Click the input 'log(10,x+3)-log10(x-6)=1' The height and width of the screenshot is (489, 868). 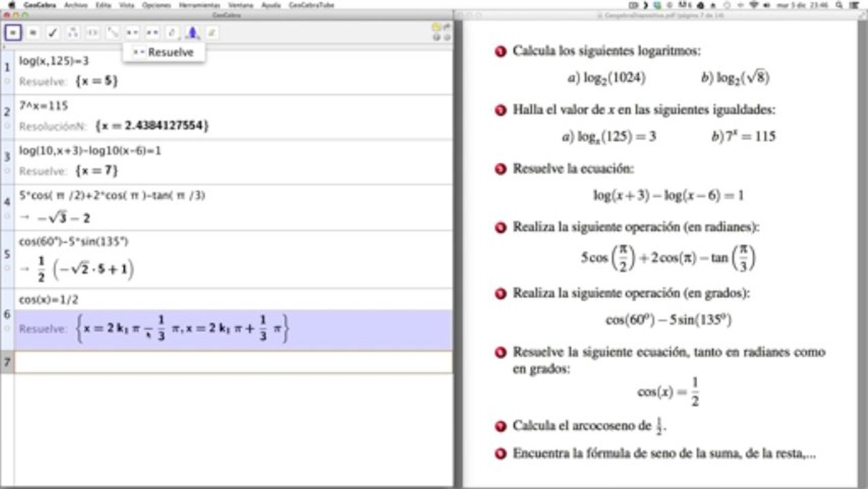pos(90,150)
